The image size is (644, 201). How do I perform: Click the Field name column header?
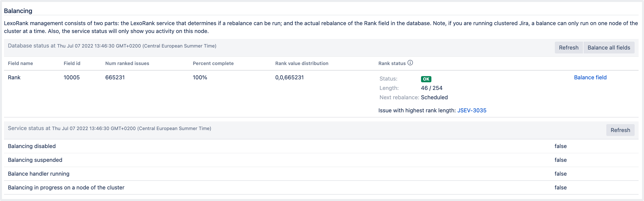20,63
